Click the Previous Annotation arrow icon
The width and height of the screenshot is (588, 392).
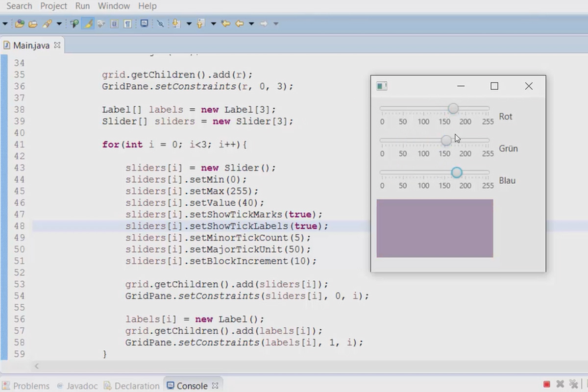tap(201, 24)
